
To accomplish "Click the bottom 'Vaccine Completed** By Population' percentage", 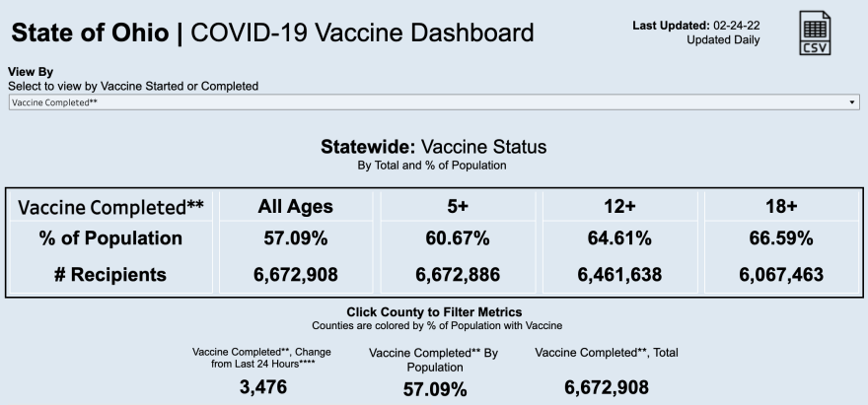I will (435, 389).
